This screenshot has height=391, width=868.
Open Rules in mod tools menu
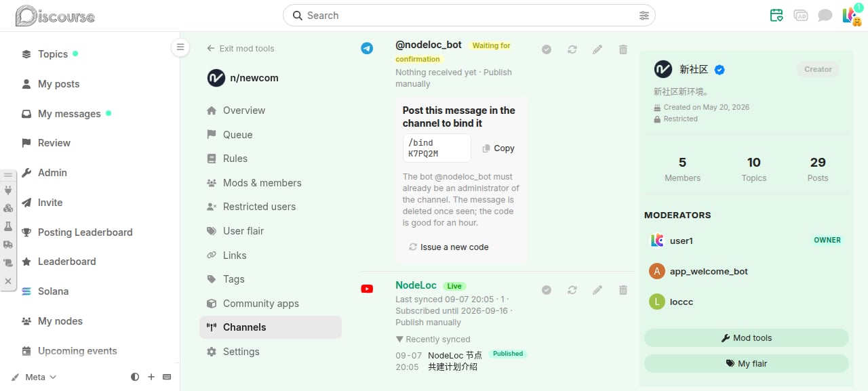[x=271, y=159]
